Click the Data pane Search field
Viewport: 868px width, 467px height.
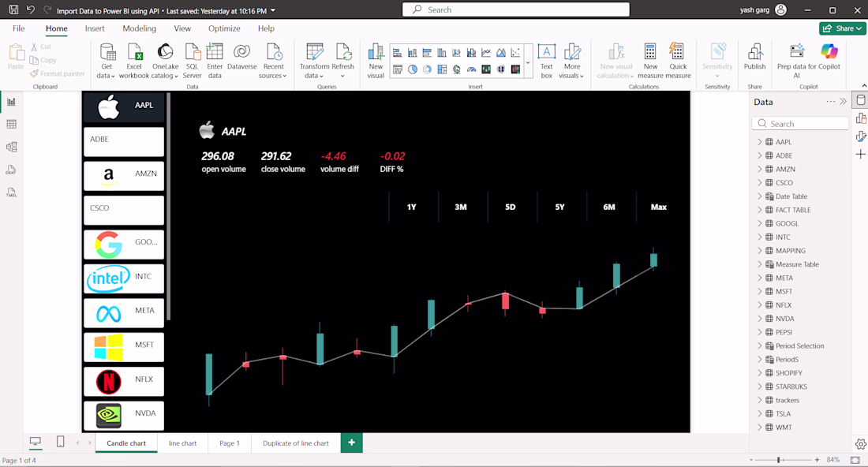tap(800, 123)
